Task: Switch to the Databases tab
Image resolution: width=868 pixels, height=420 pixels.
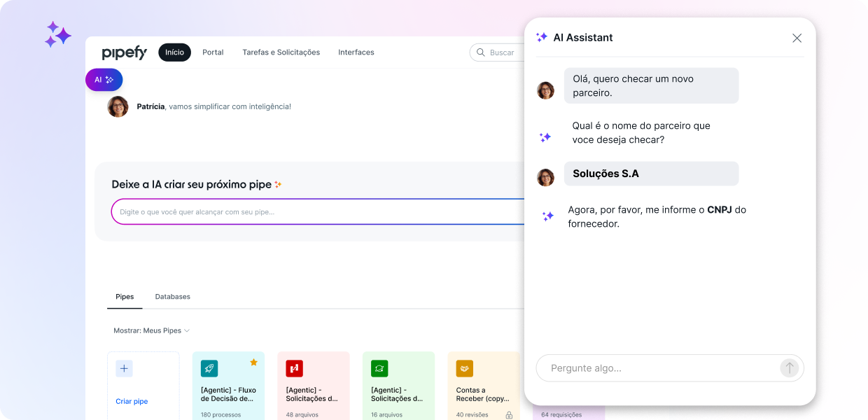Action: click(172, 297)
